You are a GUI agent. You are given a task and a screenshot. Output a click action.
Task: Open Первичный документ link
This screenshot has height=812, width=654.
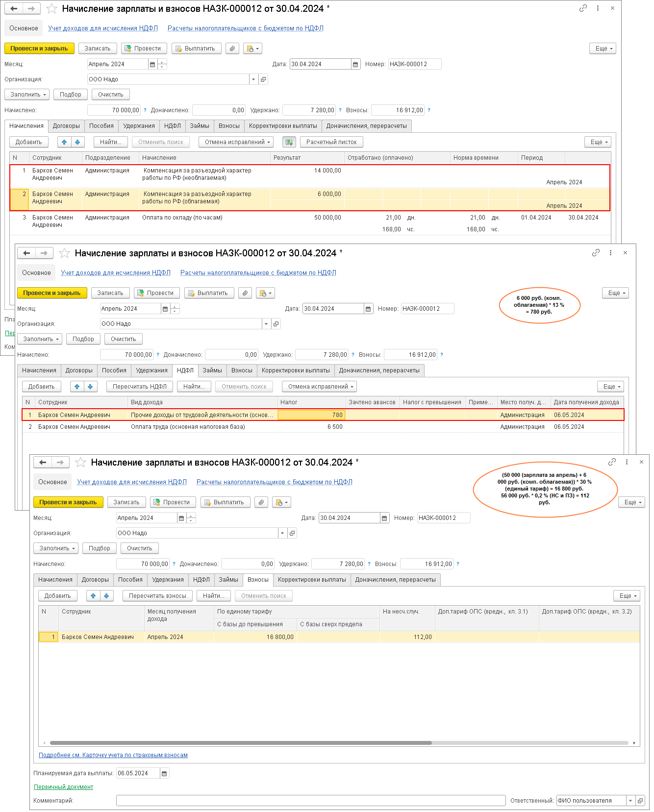[63, 787]
